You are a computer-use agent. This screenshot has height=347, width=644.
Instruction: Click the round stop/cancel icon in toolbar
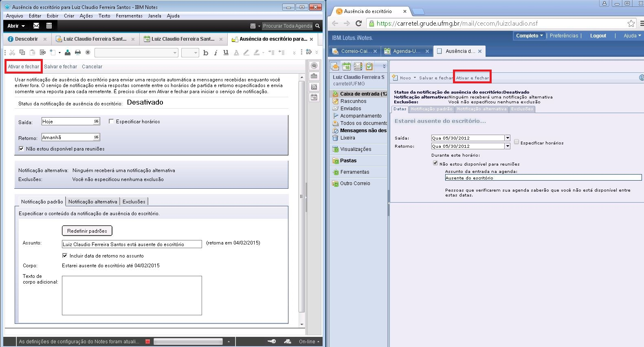pos(88,52)
